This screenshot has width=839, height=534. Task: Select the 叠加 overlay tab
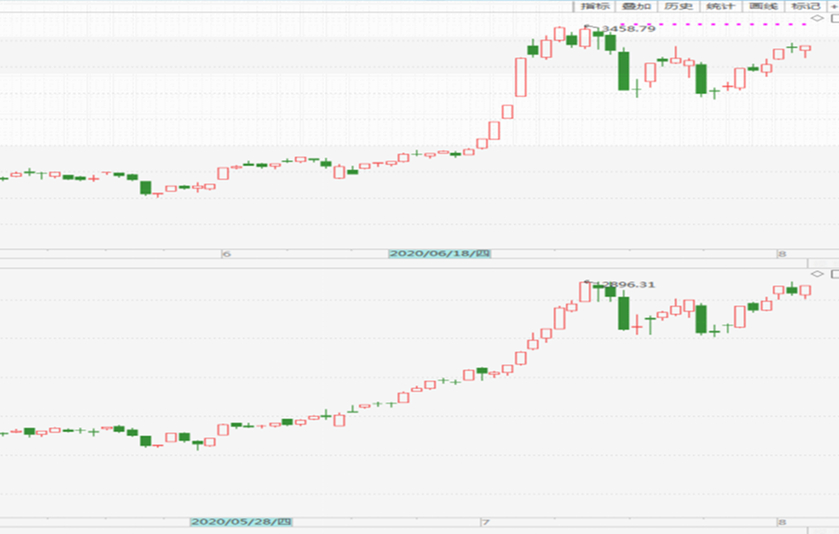636,6
